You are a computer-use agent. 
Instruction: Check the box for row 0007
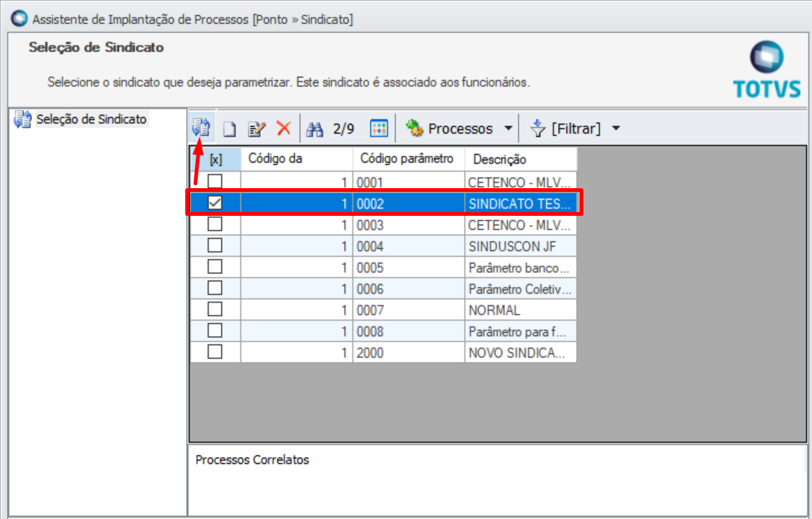[215, 309]
